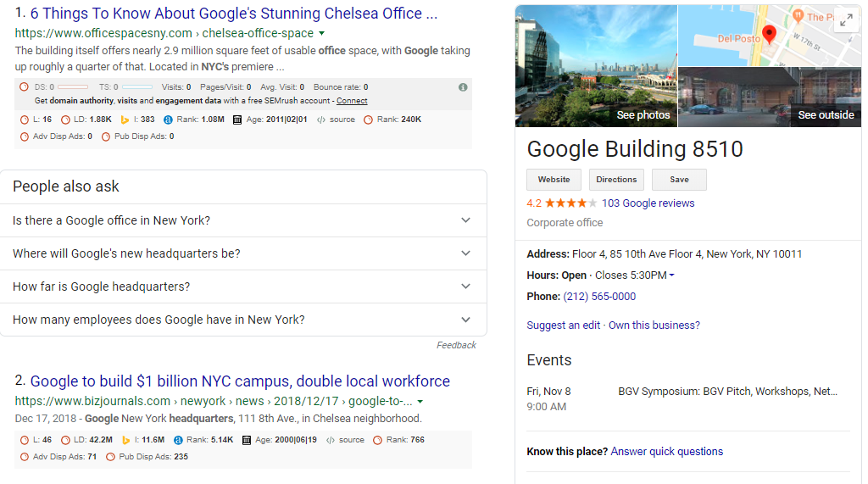
Task: Save Google Building 8510
Action: [x=679, y=180]
